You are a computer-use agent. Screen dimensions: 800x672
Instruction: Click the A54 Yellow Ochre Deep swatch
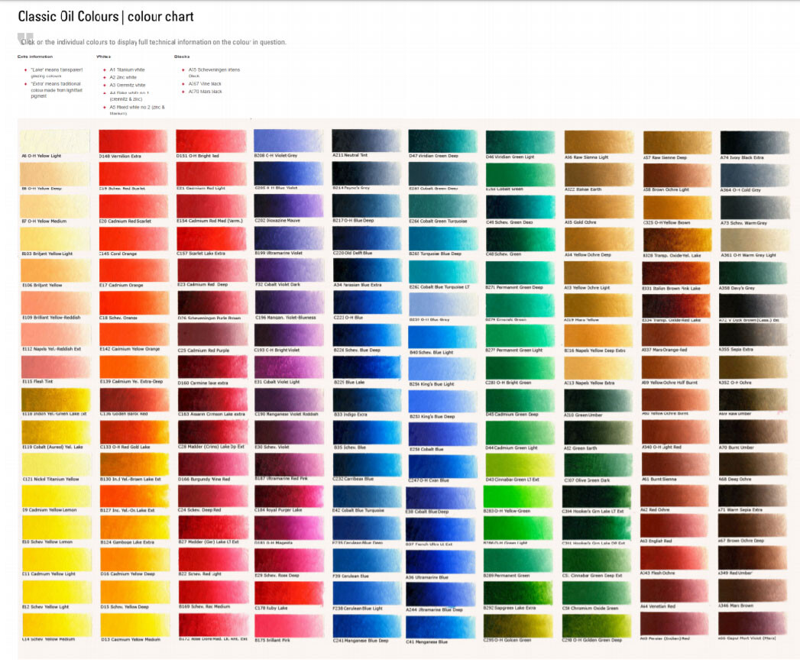599,240
